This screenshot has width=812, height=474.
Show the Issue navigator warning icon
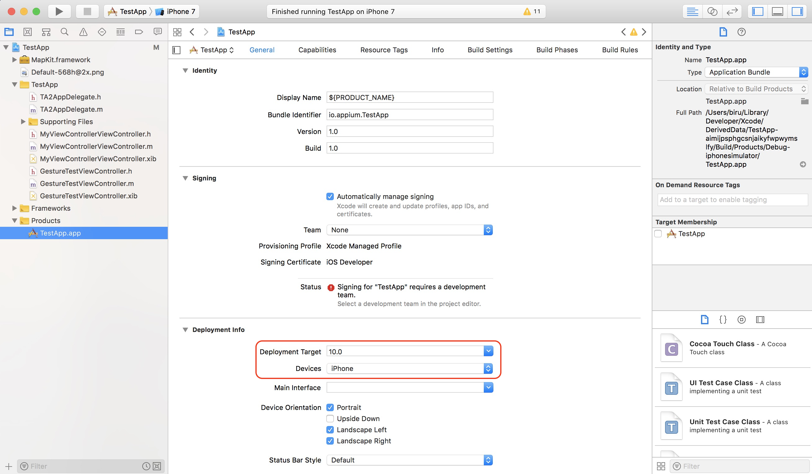pos(83,32)
